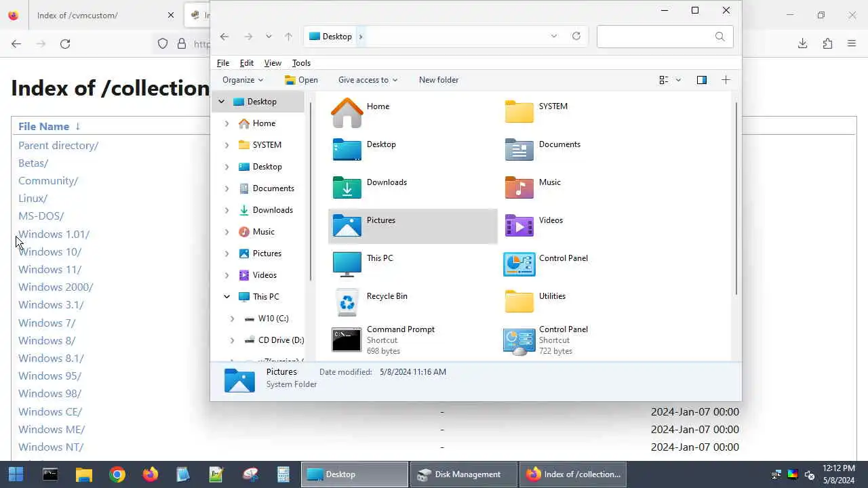The height and width of the screenshot is (488, 868).
Task: Open the Home folder icon in file pane
Action: click(x=347, y=113)
